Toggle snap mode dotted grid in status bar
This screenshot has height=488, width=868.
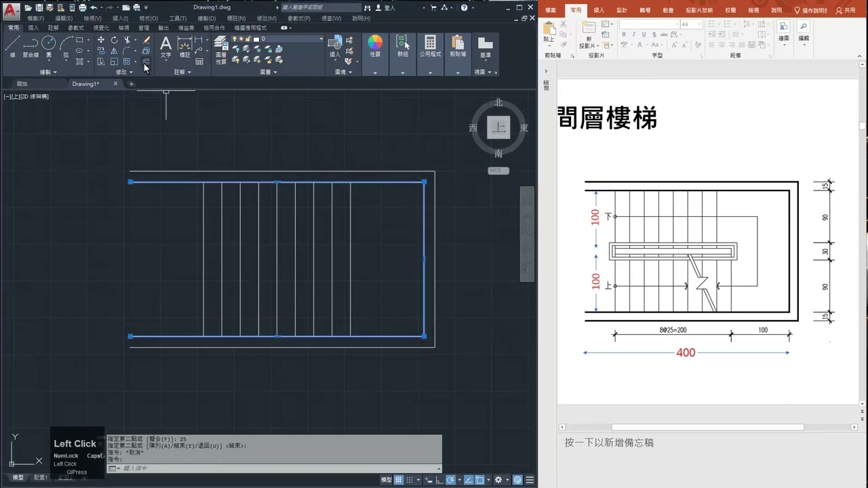(411, 480)
